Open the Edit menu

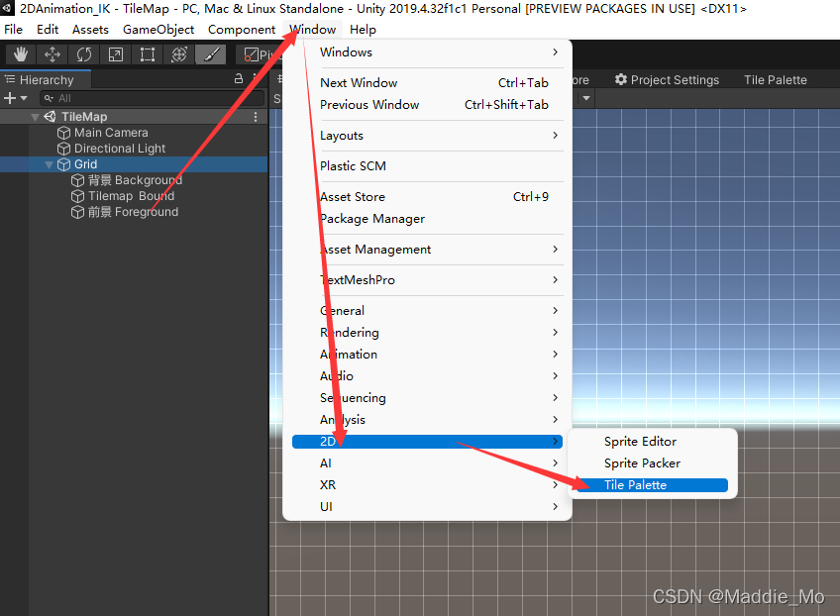coord(48,30)
